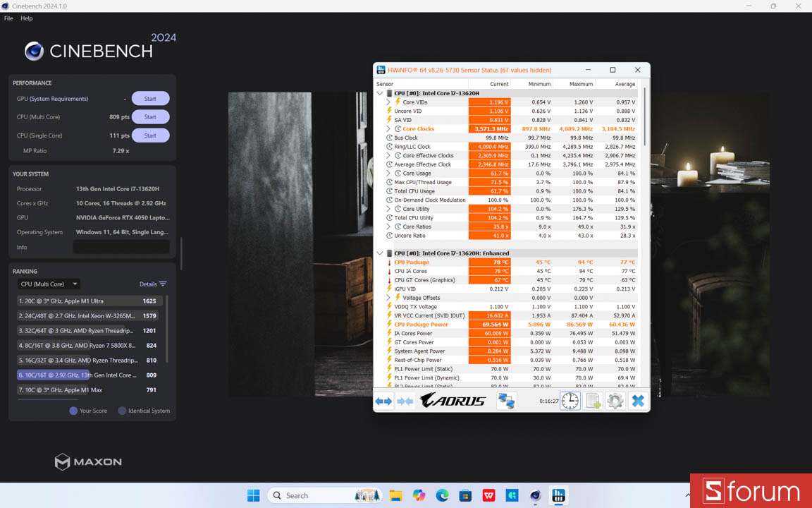Click the blue expand-window arrows icon
This screenshot has width=812, height=508.
click(x=383, y=401)
